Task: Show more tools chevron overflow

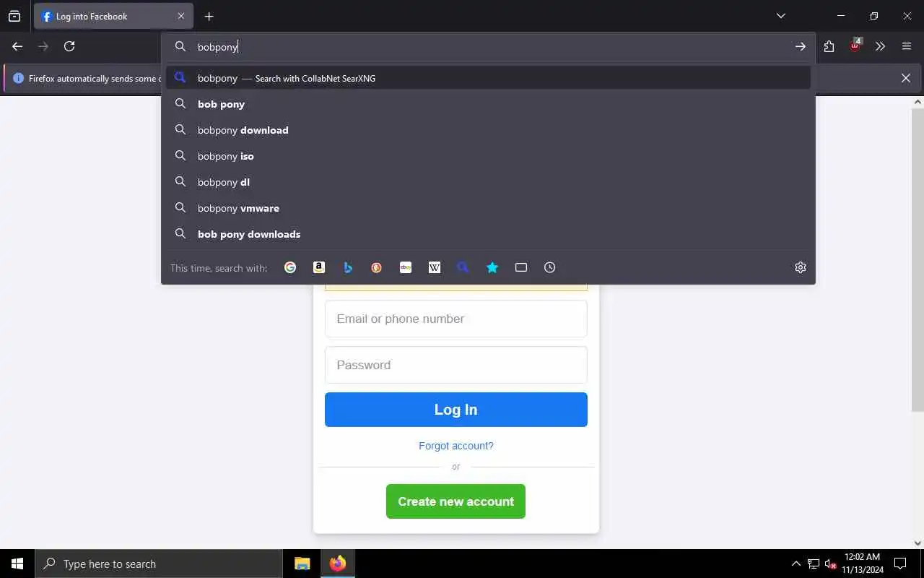Action: point(880,46)
